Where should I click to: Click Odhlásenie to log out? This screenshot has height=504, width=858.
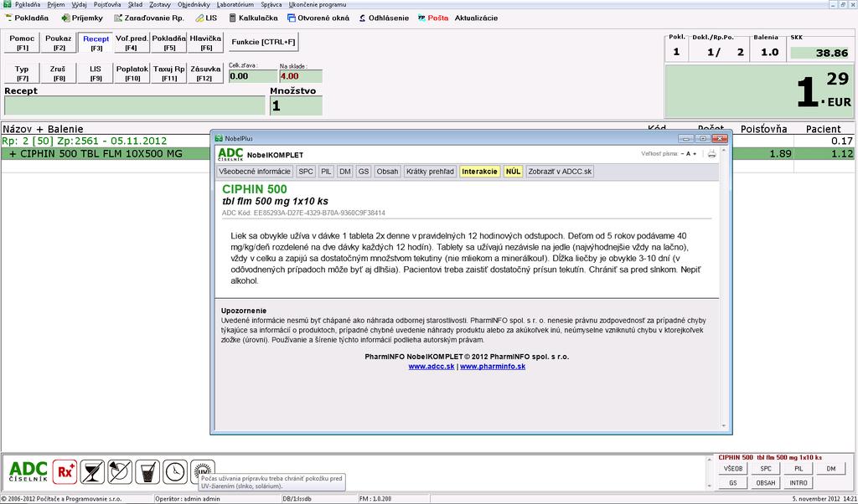(384, 18)
